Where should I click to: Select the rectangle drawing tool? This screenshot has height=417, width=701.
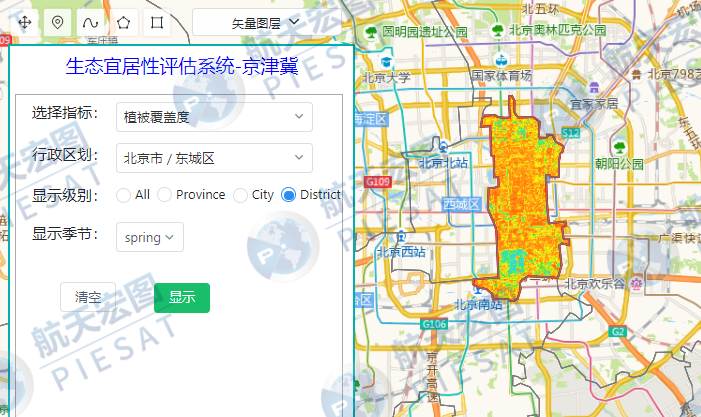(156, 22)
